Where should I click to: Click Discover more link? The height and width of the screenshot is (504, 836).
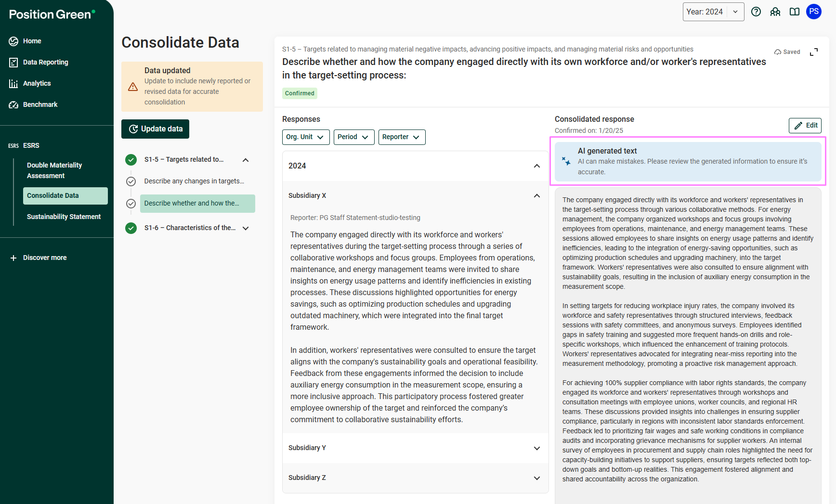pos(45,258)
